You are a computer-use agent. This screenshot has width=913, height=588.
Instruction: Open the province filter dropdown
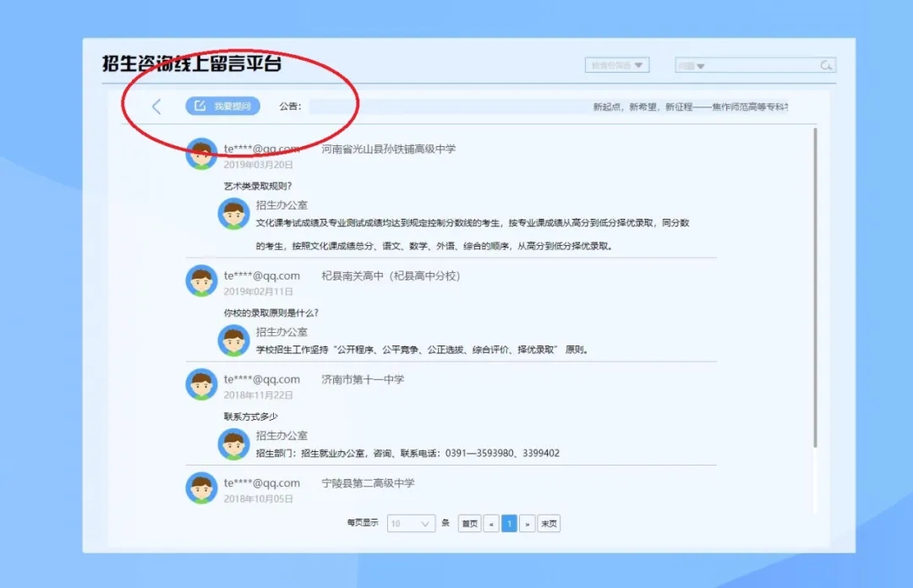coord(616,65)
